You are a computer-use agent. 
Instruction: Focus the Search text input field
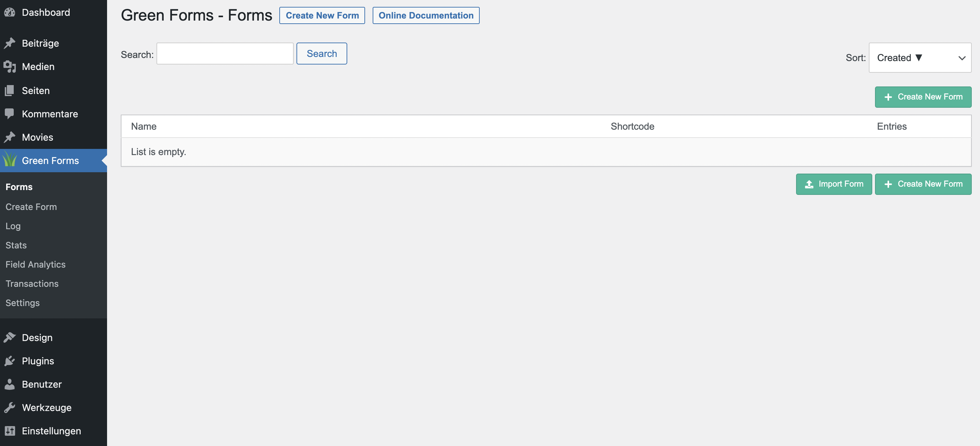pyautogui.click(x=225, y=54)
